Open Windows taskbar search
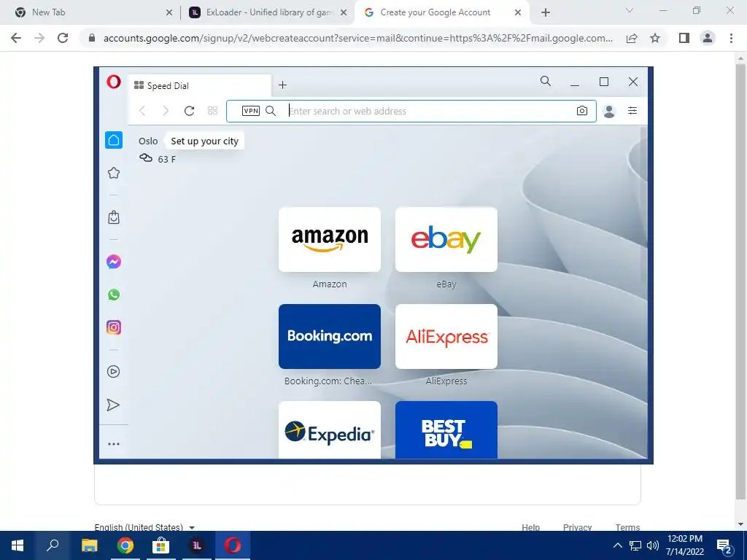 click(53, 545)
